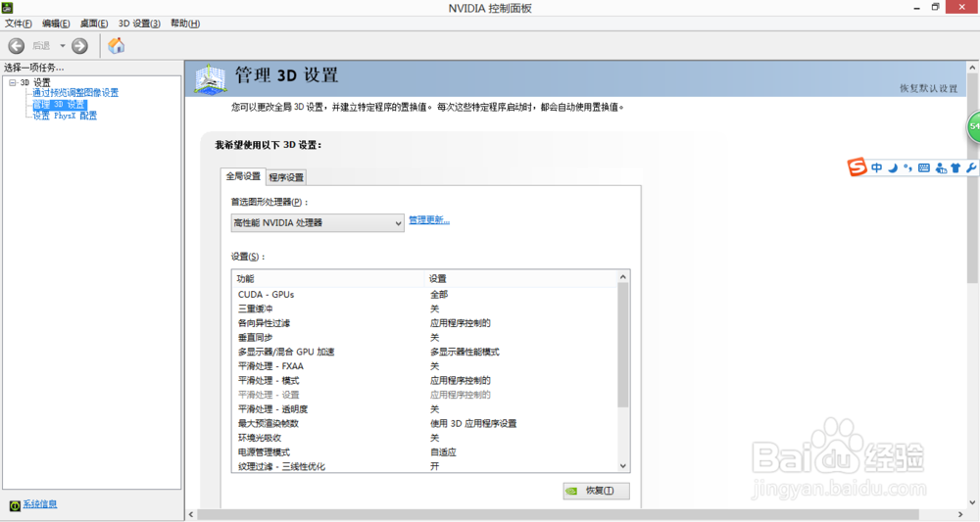This screenshot has width=980, height=522.
Task: Click the 设置 column header
Action: pos(520,278)
